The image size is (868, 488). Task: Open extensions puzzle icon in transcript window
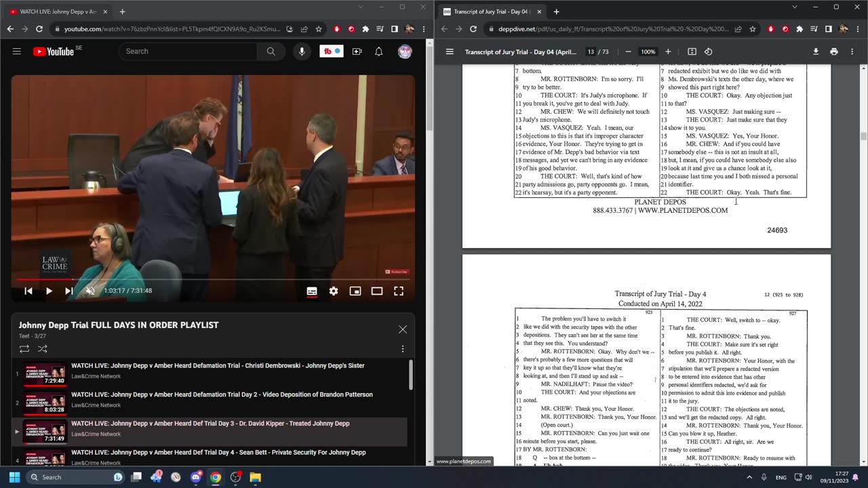click(800, 29)
